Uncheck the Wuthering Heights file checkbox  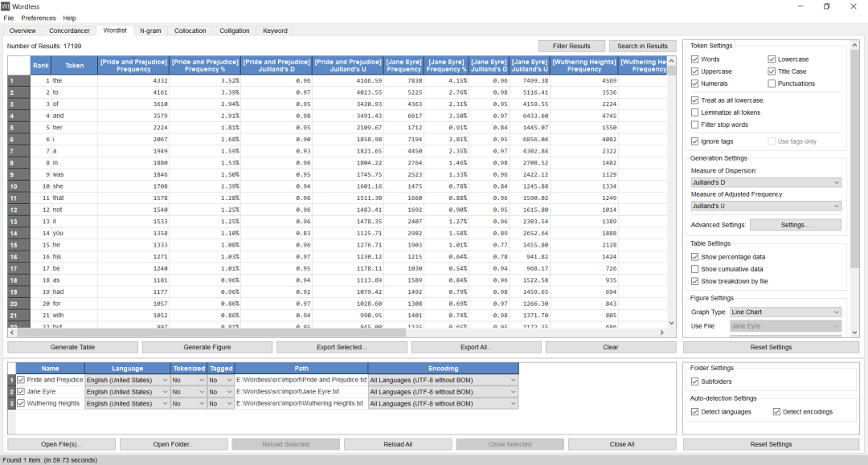[21, 404]
